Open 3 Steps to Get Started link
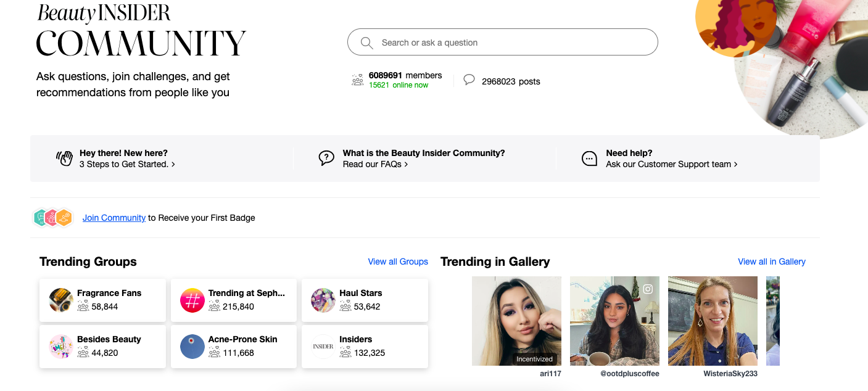 click(127, 164)
